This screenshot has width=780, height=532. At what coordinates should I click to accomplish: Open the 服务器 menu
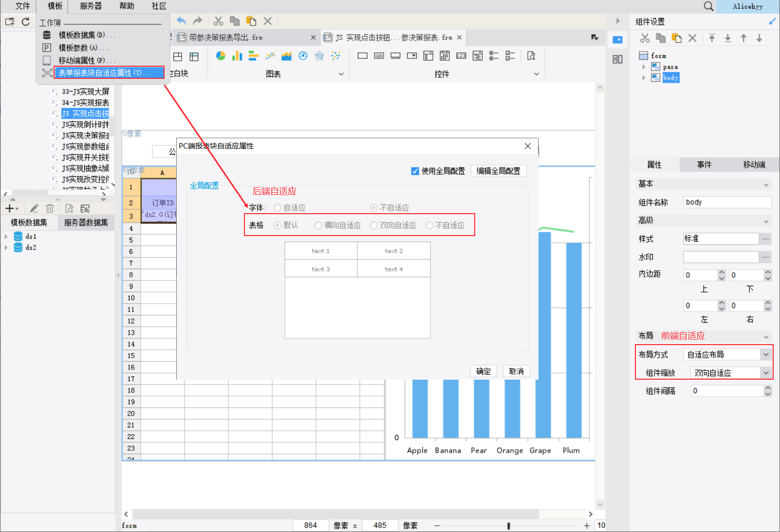pyautogui.click(x=91, y=6)
